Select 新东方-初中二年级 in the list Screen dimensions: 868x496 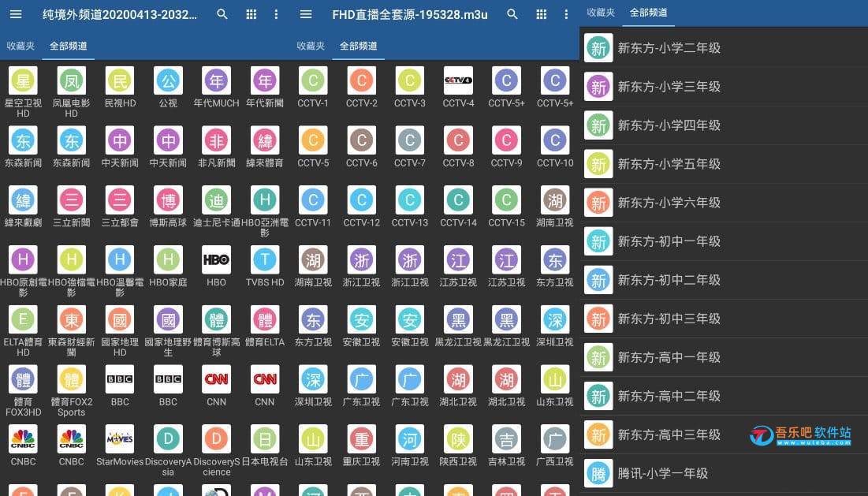(x=724, y=280)
